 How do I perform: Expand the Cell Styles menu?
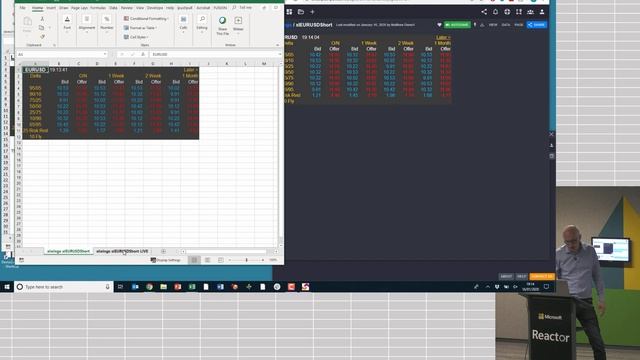pos(136,37)
